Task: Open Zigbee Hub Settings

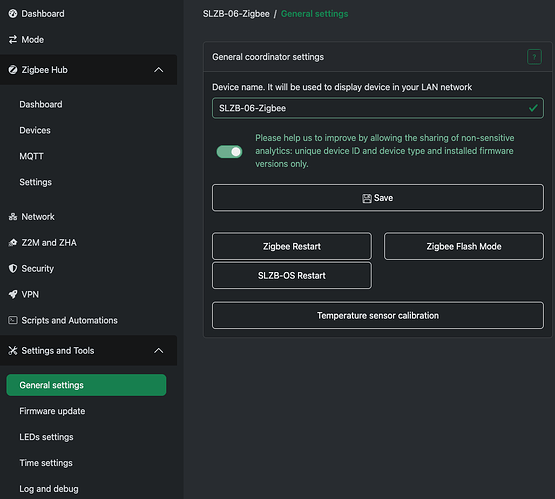Action: click(x=35, y=182)
